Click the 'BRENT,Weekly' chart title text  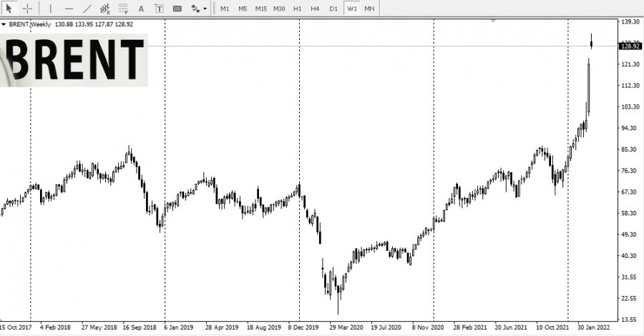tap(29, 24)
